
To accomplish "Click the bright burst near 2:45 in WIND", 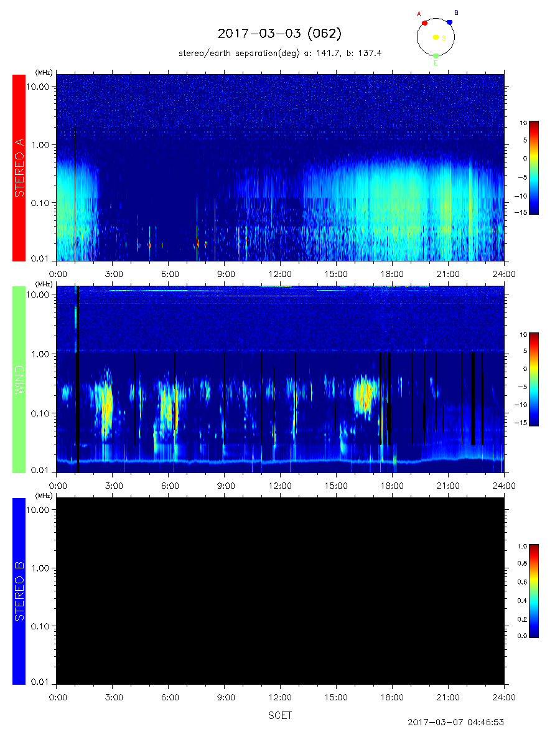I will tap(106, 405).
